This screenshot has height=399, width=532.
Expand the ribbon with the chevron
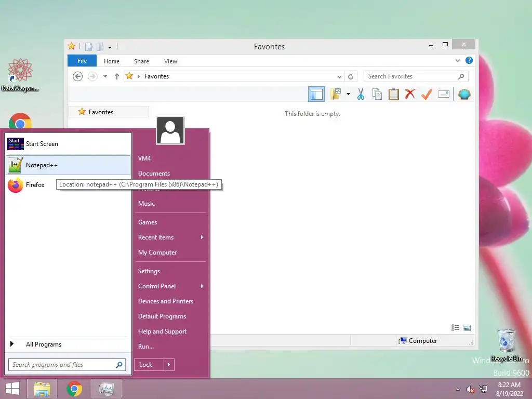click(x=457, y=60)
